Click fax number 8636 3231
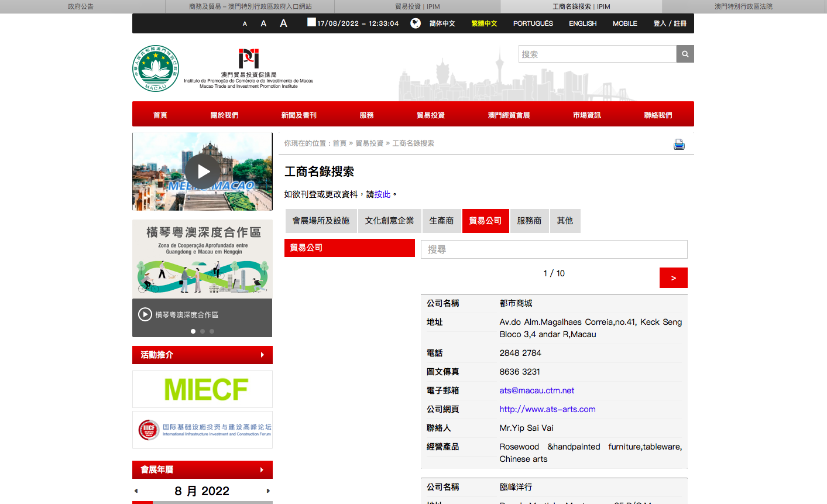Viewport: 827px width, 504px height. tap(520, 372)
